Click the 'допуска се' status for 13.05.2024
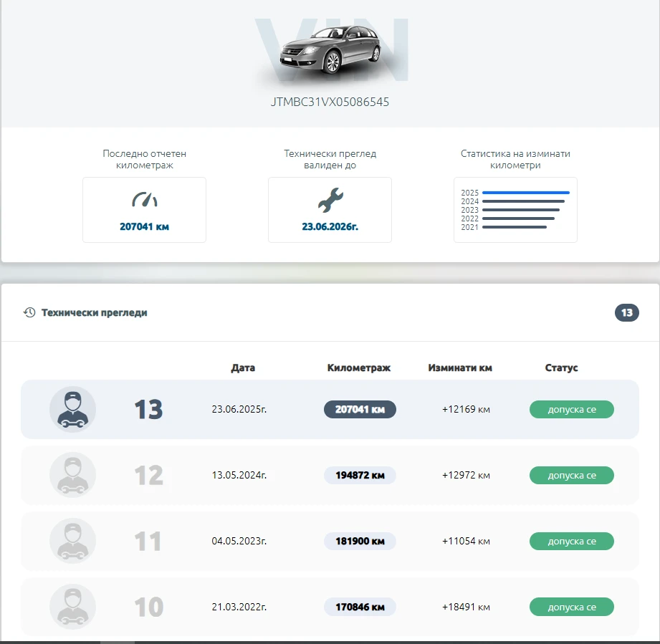The height and width of the screenshot is (644, 660). tap(571, 476)
